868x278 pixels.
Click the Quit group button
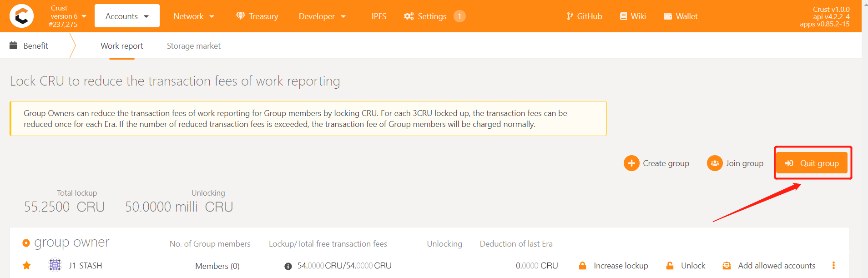coord(812,163)
